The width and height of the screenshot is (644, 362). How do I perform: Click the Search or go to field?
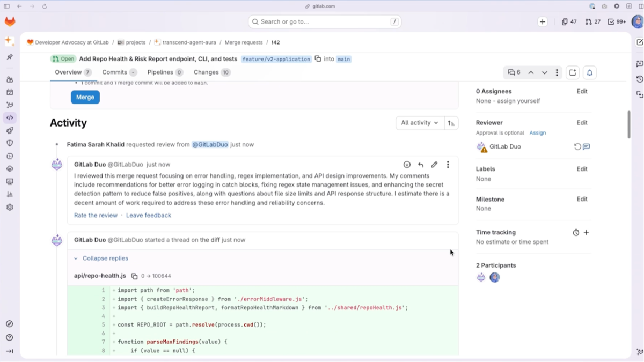325,21
